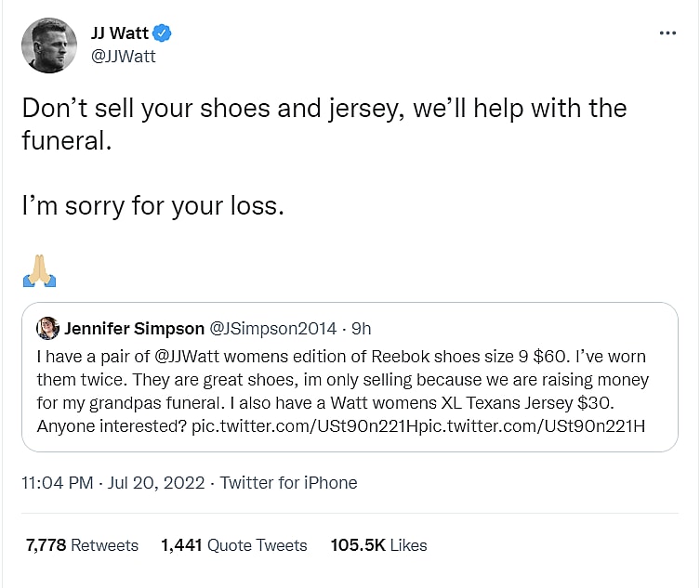Click Jennifer Simpson's small avatar
The height and width of the screenshot is (588, 700).
coord(48,329)
